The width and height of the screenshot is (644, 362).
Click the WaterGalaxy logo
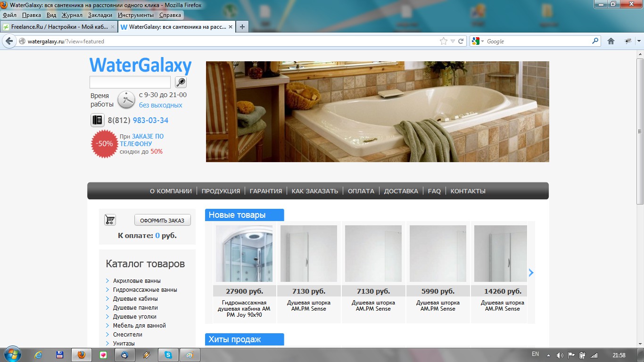[140, 65]
